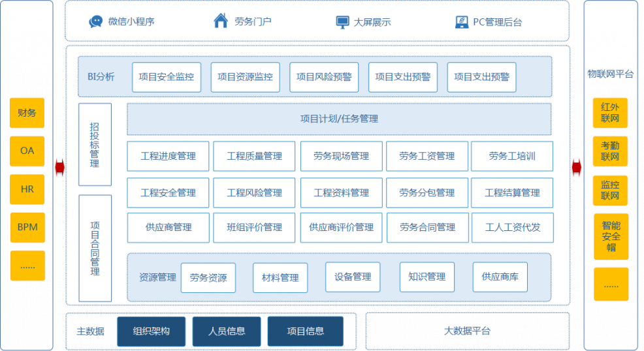Select the 招投标管理 vertical box
The image size is (644, 351).
[95, 144]
